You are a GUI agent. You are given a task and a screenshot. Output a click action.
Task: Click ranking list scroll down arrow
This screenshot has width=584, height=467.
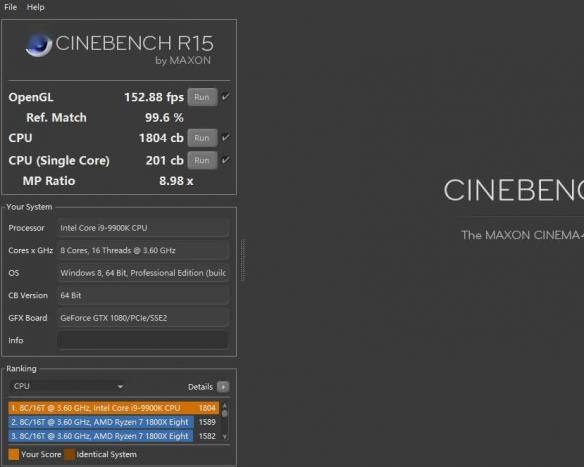(225, 437)
